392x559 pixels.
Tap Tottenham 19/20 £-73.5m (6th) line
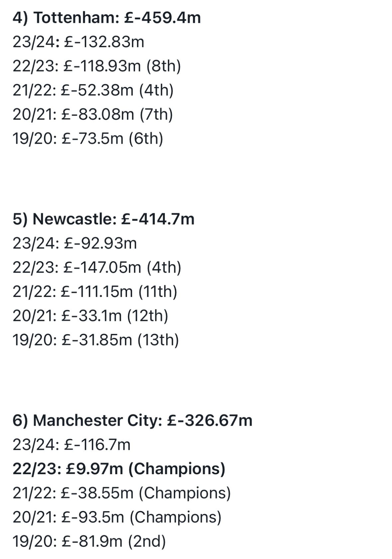tap(88, 139)
